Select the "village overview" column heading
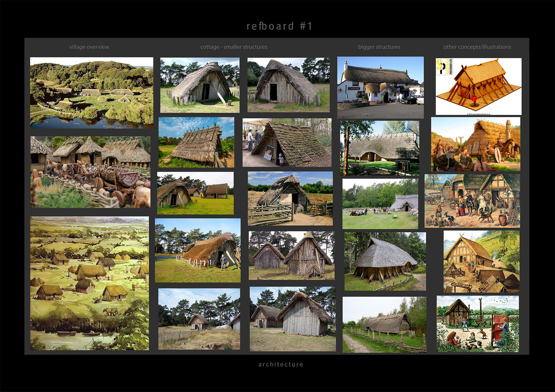 pyautogui.click(x=89, y=47)
